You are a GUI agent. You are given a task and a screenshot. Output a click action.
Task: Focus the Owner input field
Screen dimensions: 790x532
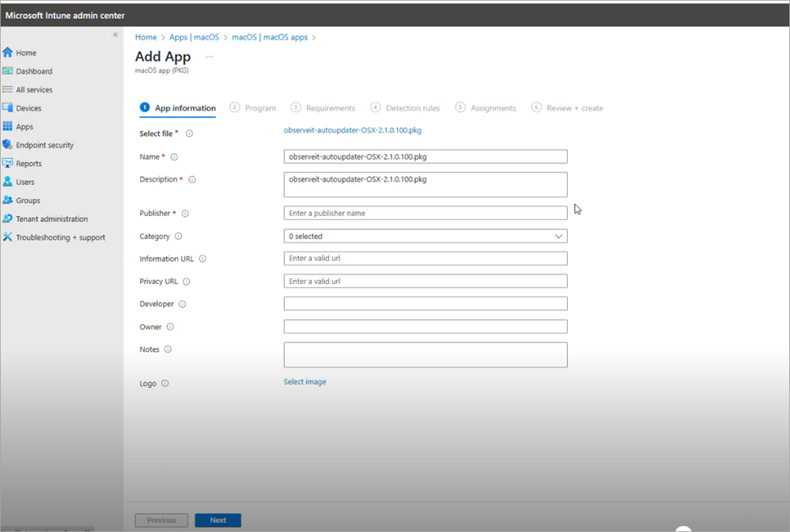coord(425,326)
